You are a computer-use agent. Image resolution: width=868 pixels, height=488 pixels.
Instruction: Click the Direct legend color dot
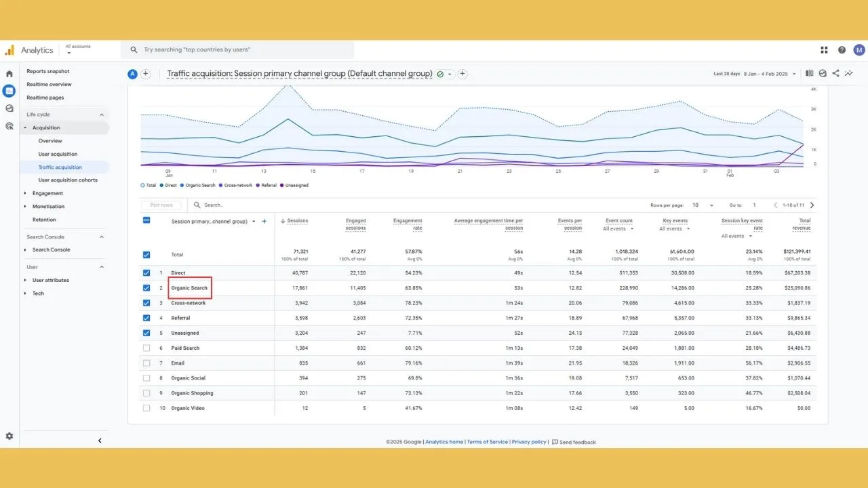pos(162,185)
